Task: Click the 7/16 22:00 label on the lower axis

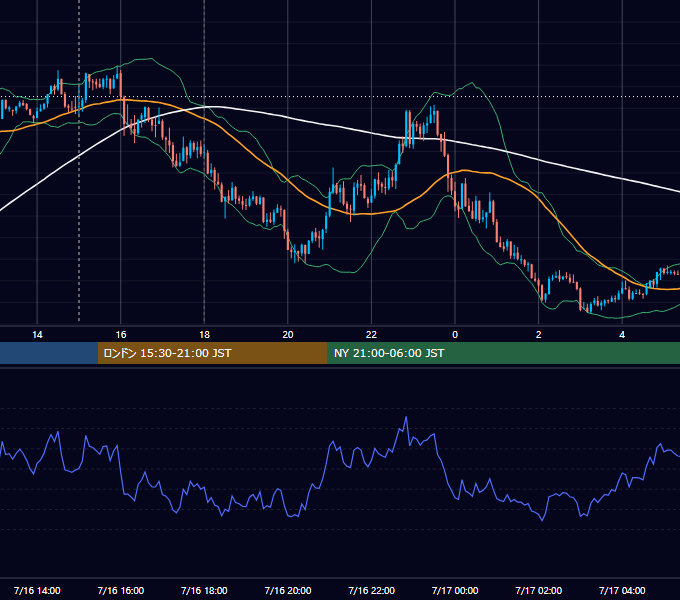Action: pyautogui.click(x=372, y=590)
